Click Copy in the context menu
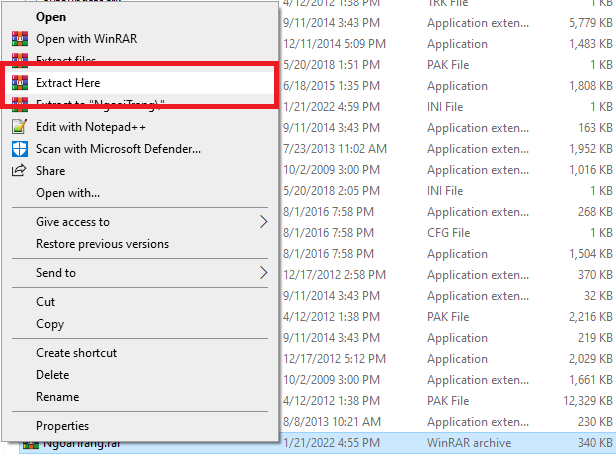Image resolution: width=616 pixels, height=454 pixels. coord(50,324)
